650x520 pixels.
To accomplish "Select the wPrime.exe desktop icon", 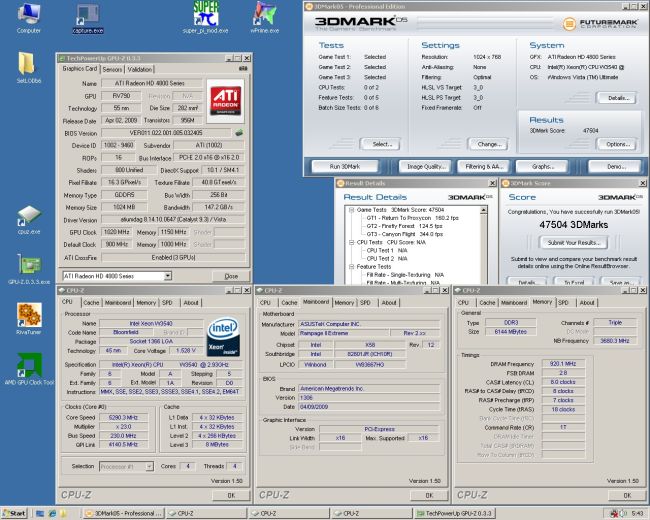I will click(x=266, y=13).
